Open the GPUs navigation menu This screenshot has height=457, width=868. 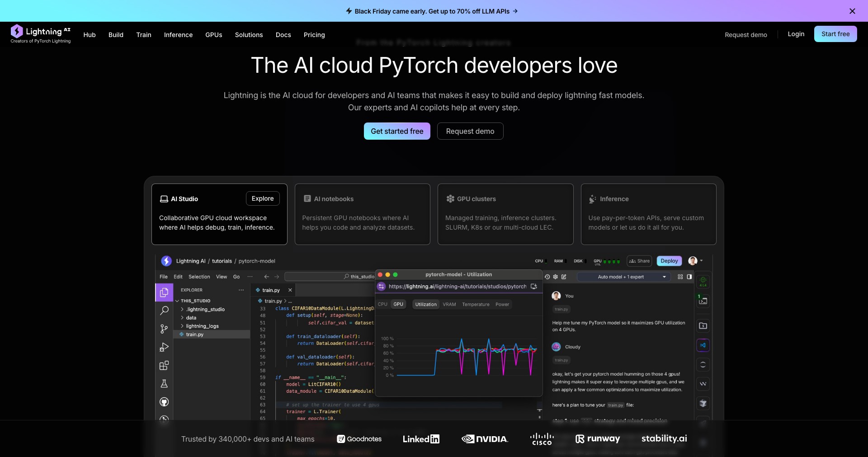click(214, 35)
